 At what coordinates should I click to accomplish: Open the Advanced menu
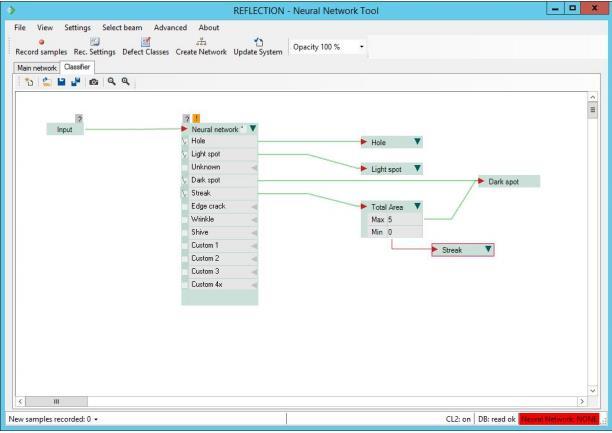(170, 28)
